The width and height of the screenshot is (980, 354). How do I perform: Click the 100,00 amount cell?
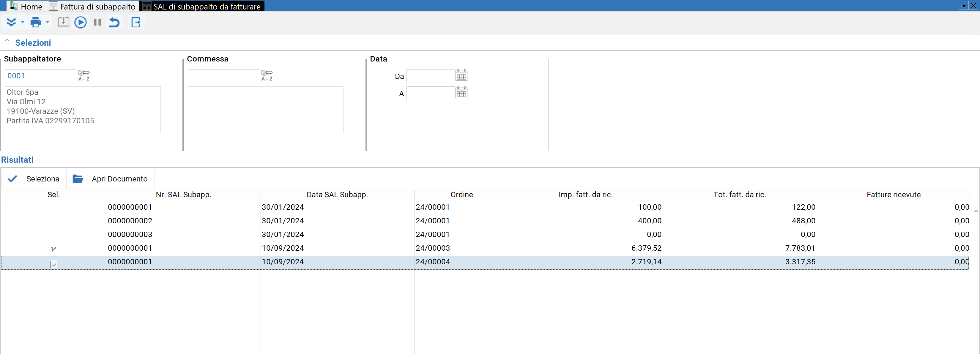[x=585, y=207]
